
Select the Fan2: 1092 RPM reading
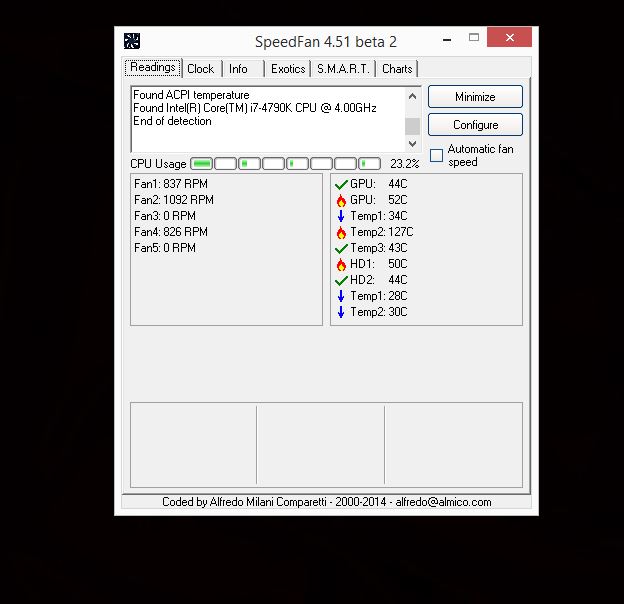pos(174,200)
